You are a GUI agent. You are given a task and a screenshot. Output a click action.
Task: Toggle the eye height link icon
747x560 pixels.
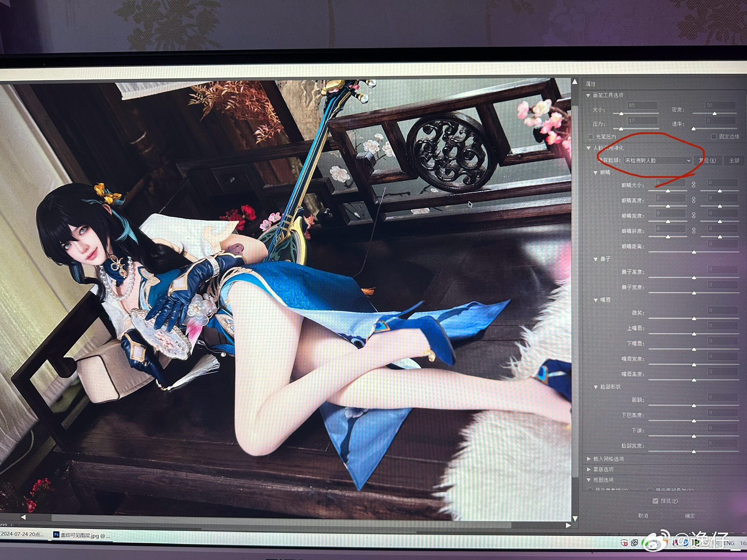[693, 200]
